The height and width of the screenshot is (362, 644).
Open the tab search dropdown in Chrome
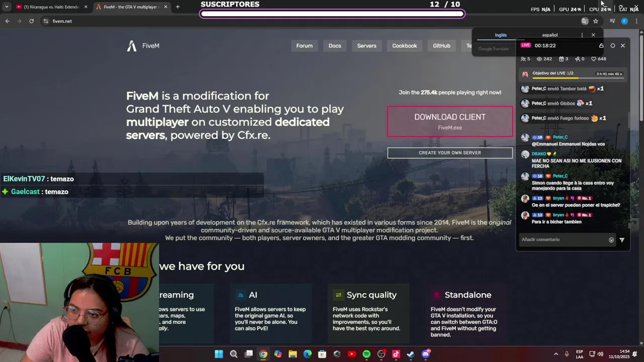tap(7, 7)
